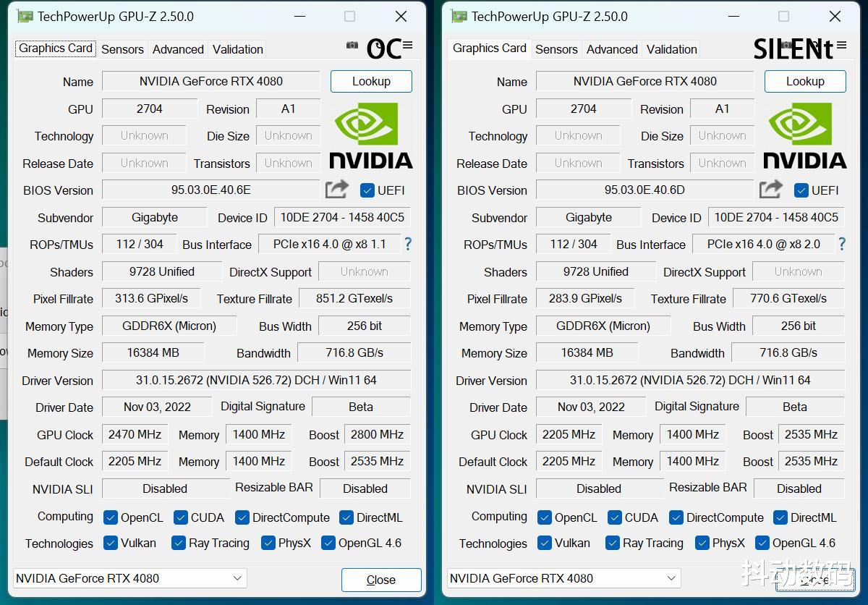The image size is (868, 605).
Task: Click the OpenGL 4.6 checkmark in SILENT window
Action: coord(763,543)
